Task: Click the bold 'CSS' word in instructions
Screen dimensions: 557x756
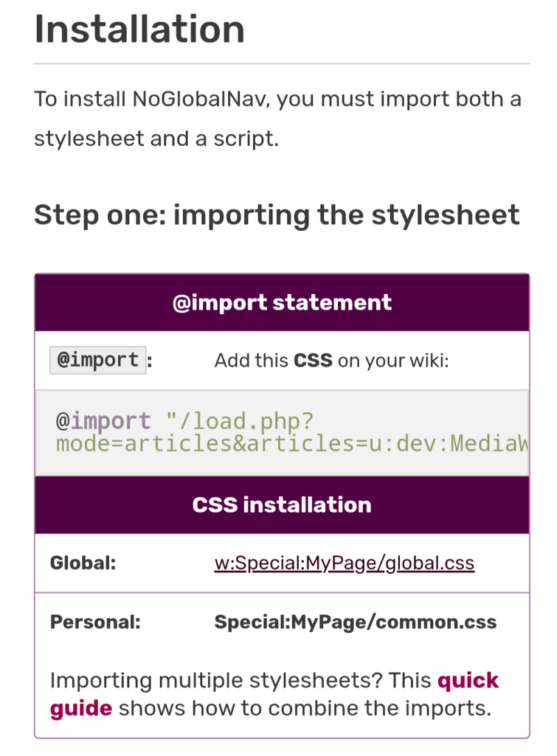Action: (313, 360)
